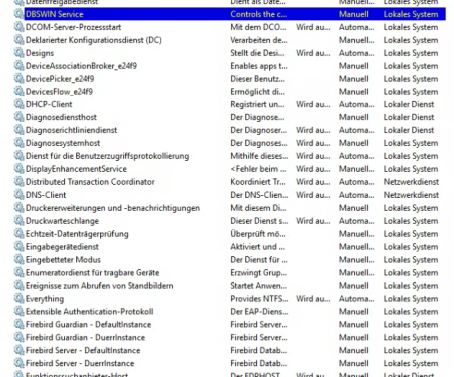
Task: Select Ereignisse zum Abrufen von Standbildern
Action: click(x=99, y=286)
